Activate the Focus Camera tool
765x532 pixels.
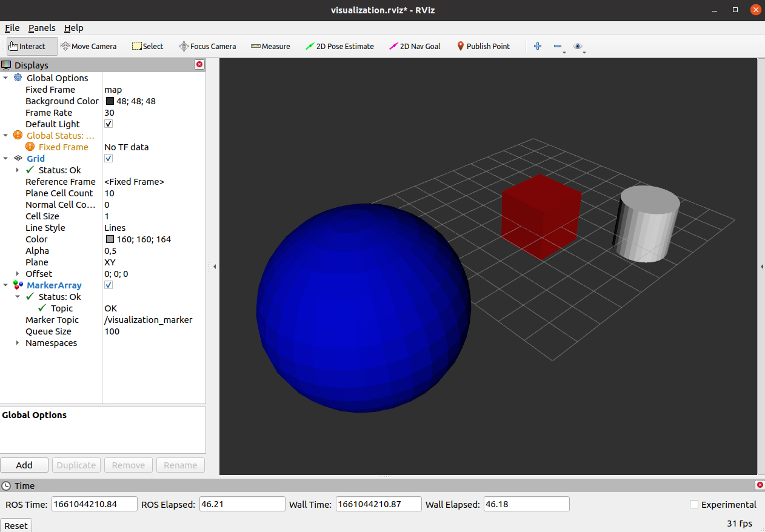[x=207, y=46]
